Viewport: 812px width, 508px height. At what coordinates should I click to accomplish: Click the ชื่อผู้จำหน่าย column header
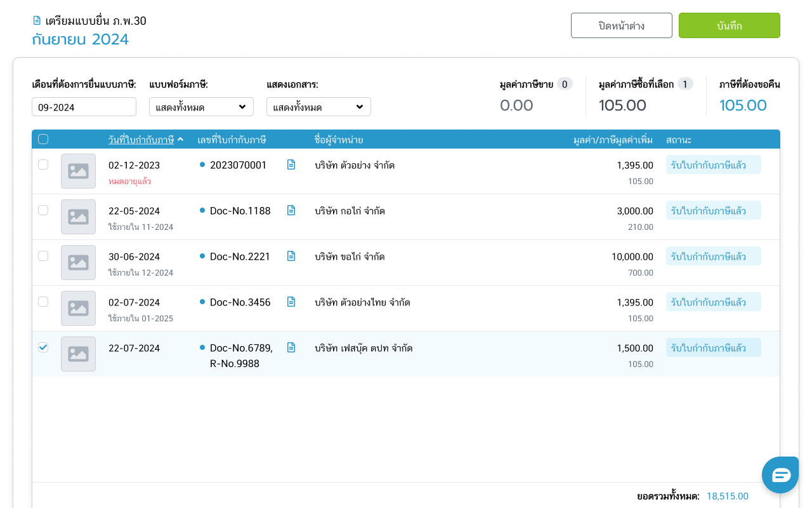339,140
